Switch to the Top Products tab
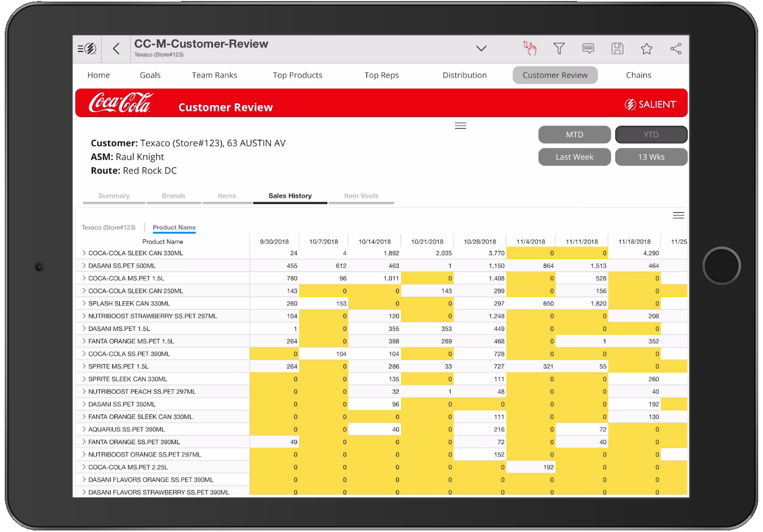Viewport: 763px width, 532px height. coord(298,75)
